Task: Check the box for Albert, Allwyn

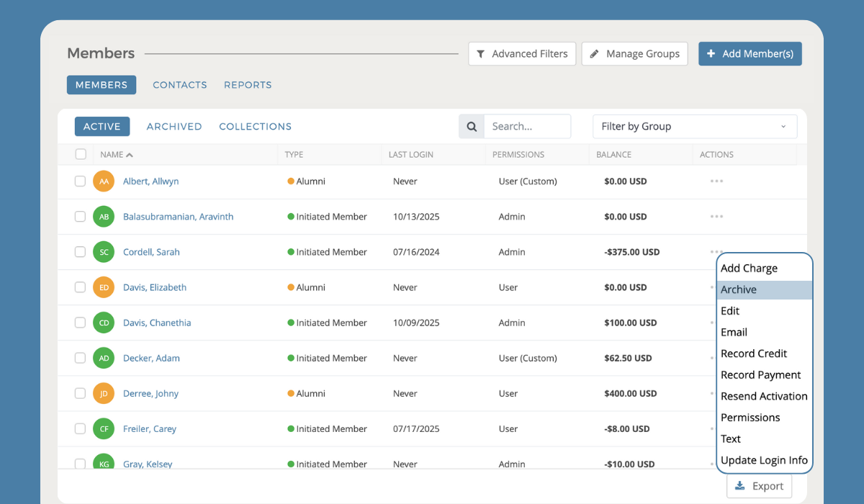Action: pos(81,181)
